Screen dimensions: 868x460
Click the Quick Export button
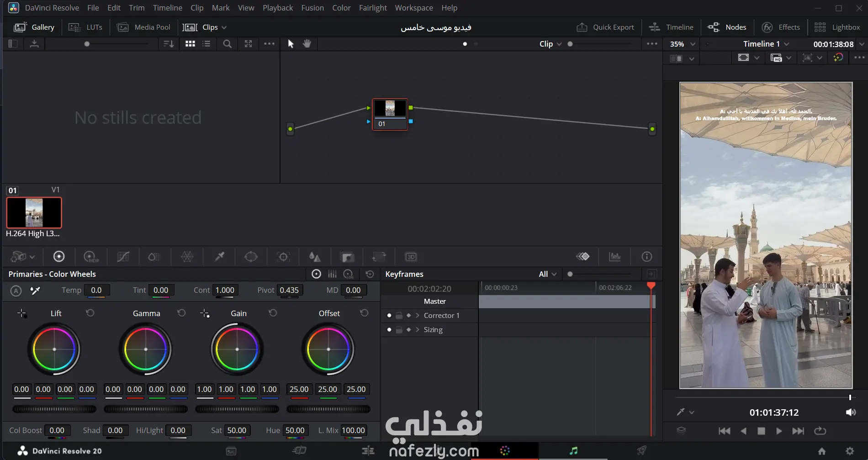[605, 27]
